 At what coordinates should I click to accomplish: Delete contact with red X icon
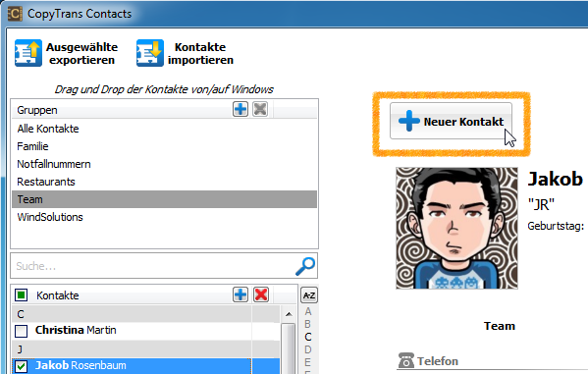click(x=261, y=294)
